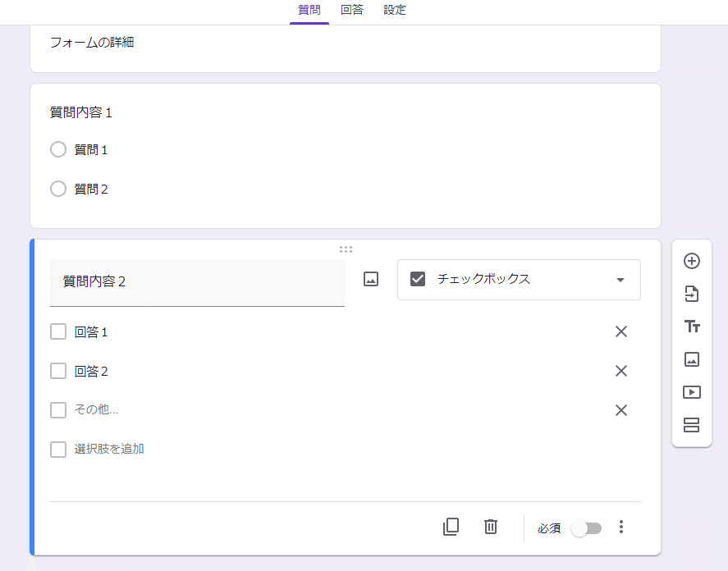Open the チェックボックス question type dropdown
Screen dimensions: 728x571
(x=519, y=280)
